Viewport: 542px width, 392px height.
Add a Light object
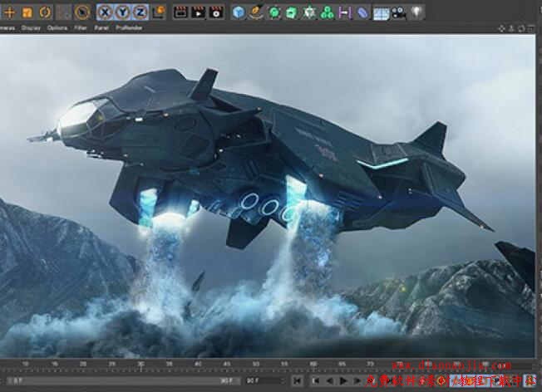click(416, 12)
